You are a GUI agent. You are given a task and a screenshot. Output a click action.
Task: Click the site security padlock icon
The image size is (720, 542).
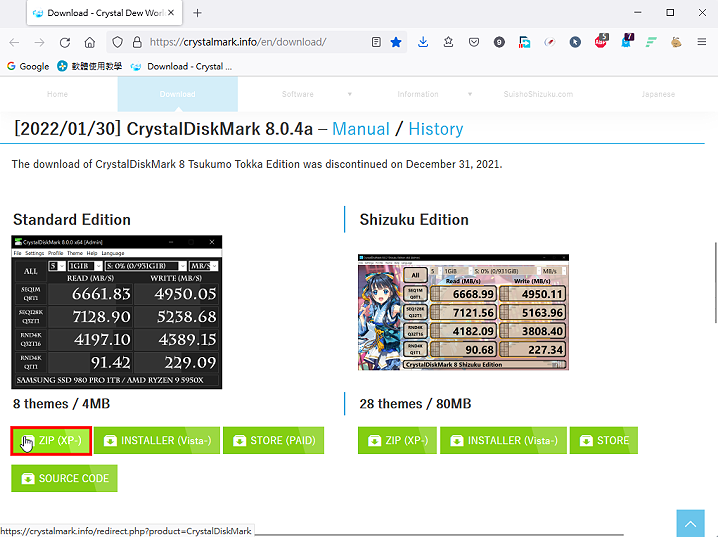coord(137,42)
